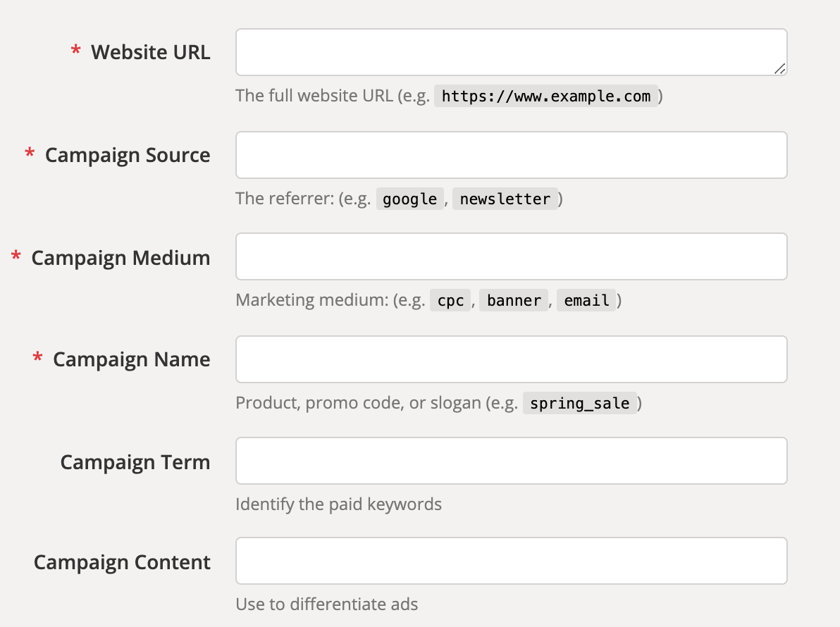Screen dimensions: 840x627
Task: Grab the Website URL textarea resize handle
Action: pos(779,68)
